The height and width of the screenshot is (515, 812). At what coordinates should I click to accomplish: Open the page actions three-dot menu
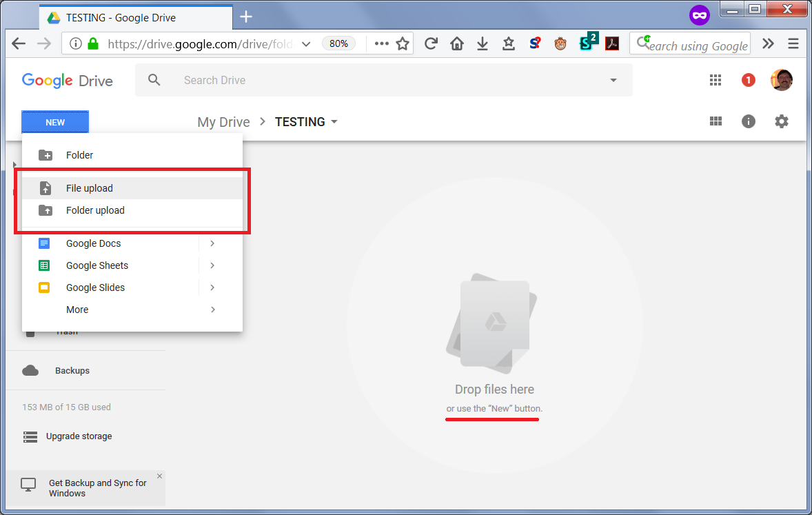click(x=382, y=43)
